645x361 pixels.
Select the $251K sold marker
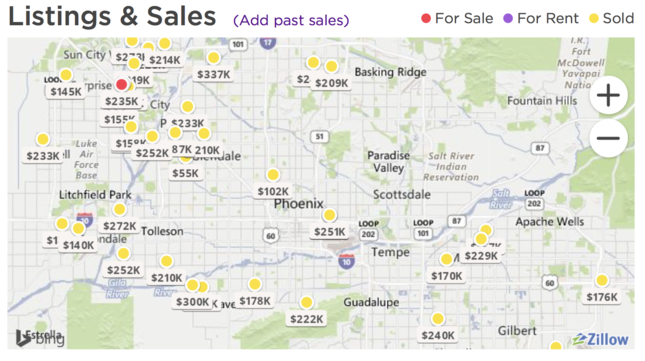(329, 215)
